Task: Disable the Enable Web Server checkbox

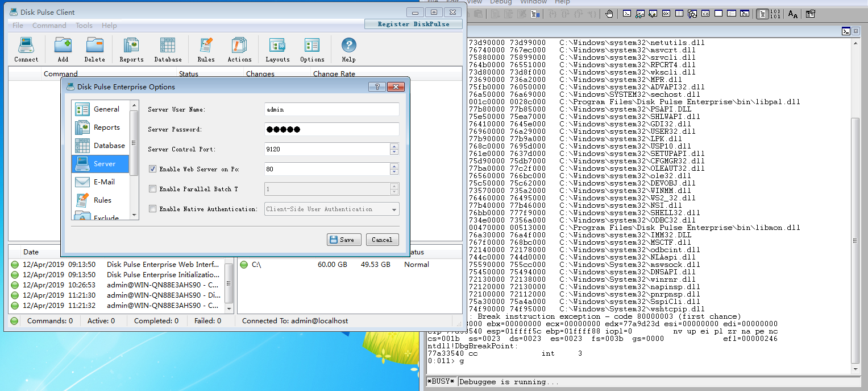Action: tap(152, 168)
